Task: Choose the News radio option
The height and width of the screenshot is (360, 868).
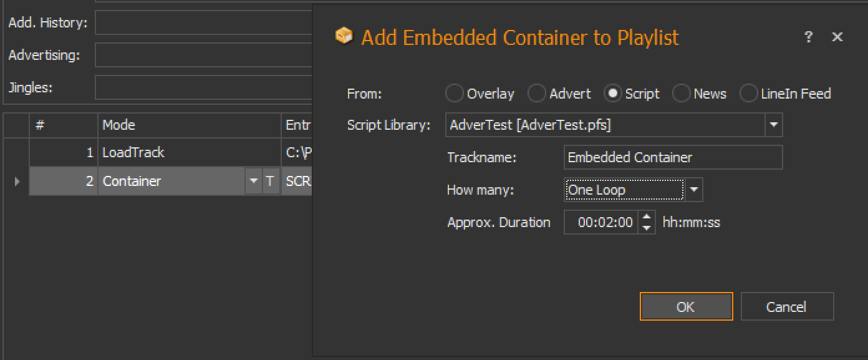Action: pos(682,94)
